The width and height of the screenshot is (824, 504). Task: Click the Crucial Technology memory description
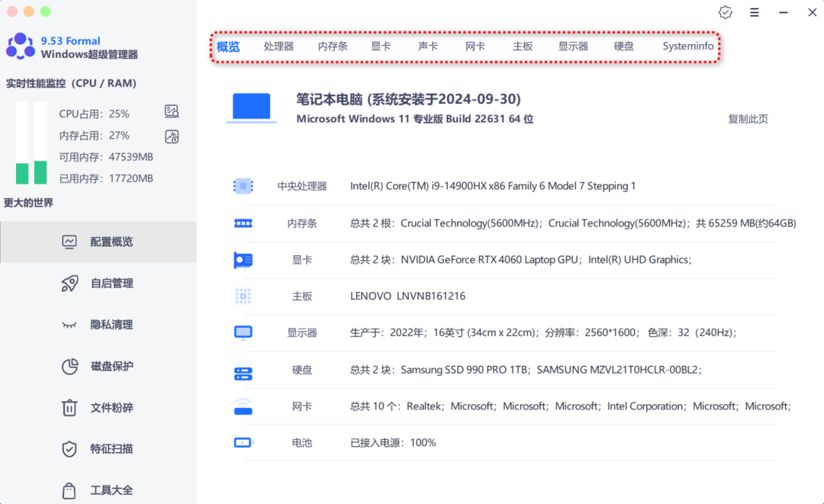(x=573, y=223)
